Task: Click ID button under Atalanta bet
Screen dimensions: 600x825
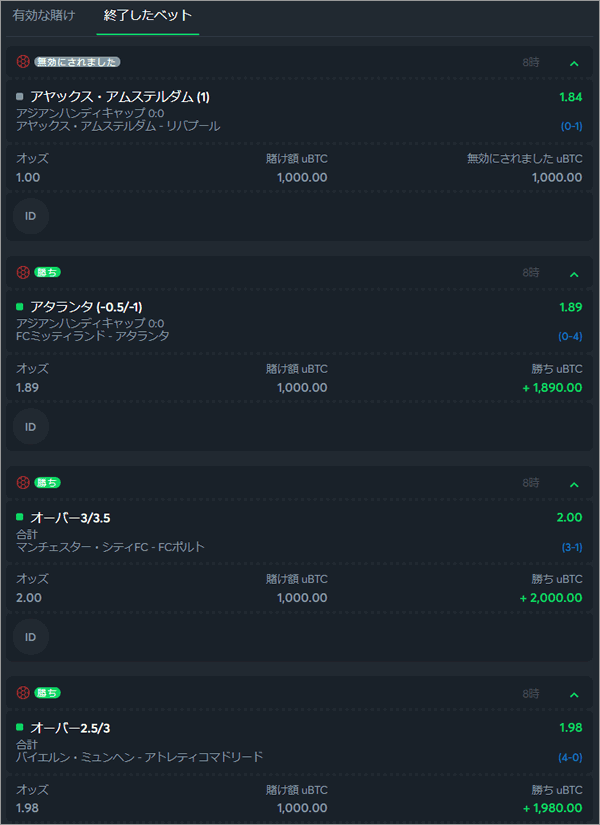Action: coord(31,427)
